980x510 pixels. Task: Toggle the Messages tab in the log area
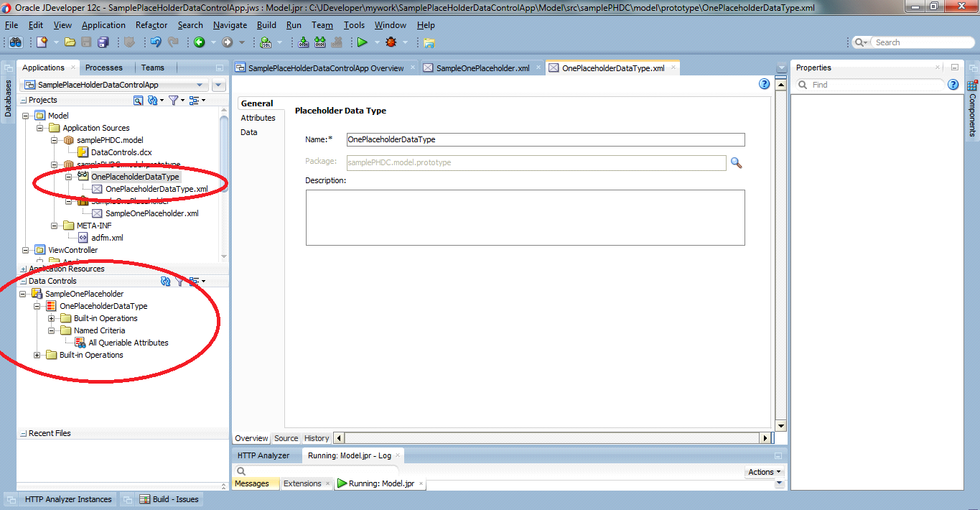pos(255,483)
